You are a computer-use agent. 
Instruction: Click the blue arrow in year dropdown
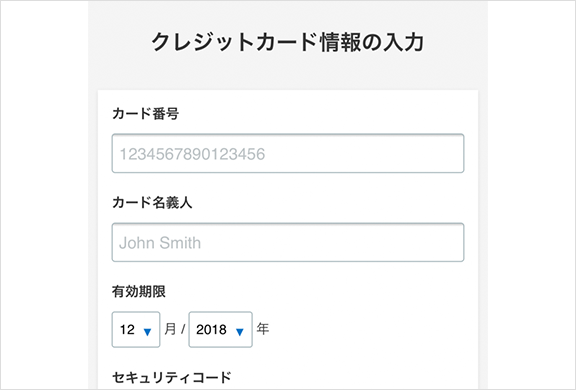point(240,332)
